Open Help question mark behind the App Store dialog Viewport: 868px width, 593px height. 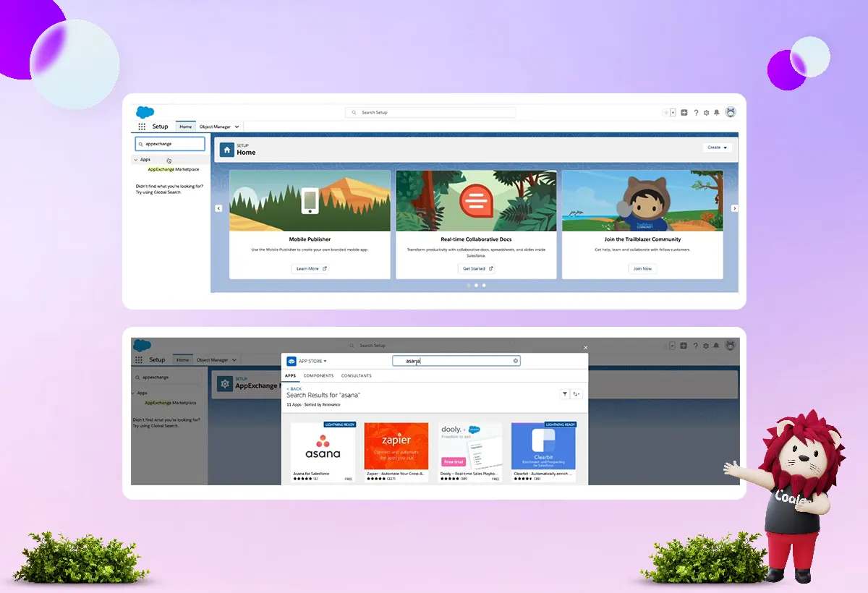coord(696,346)
